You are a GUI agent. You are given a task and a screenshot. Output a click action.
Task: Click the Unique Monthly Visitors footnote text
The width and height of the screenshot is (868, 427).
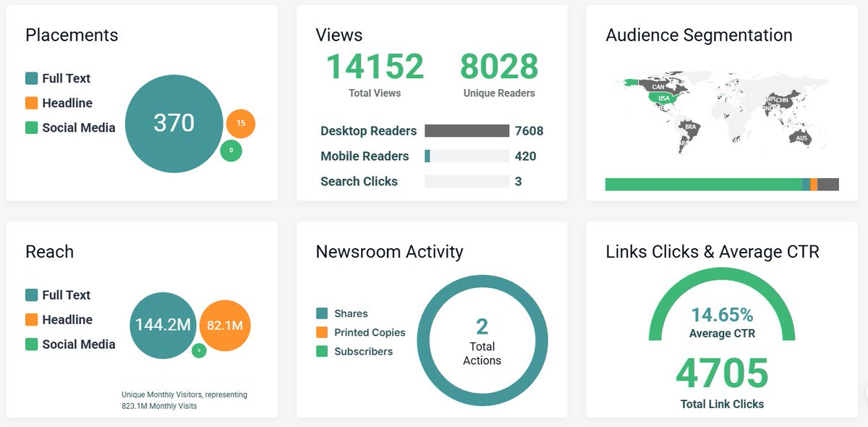click(184, 400)
